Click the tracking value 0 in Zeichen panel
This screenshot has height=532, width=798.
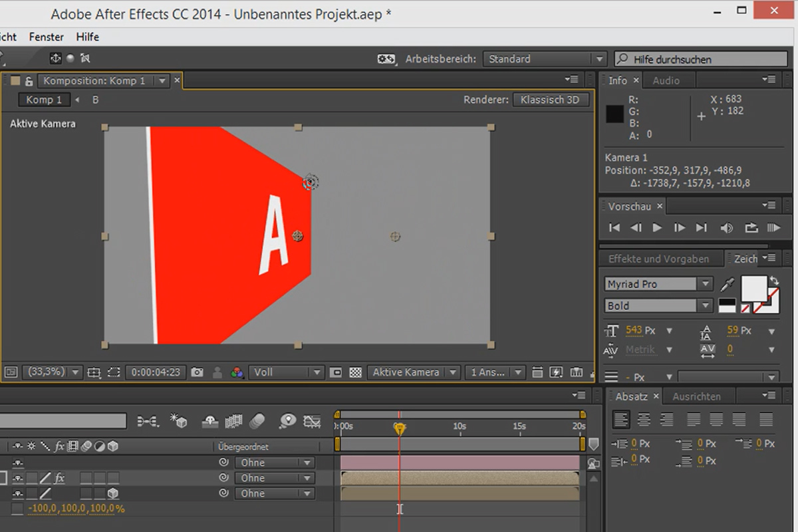(730, 349)
